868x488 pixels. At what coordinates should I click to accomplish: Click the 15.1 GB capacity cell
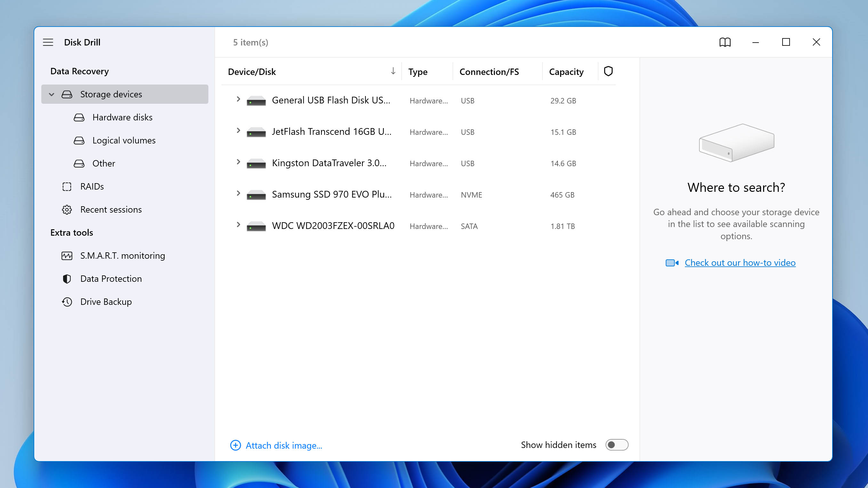pyautogui.click(x=563, y=132)
